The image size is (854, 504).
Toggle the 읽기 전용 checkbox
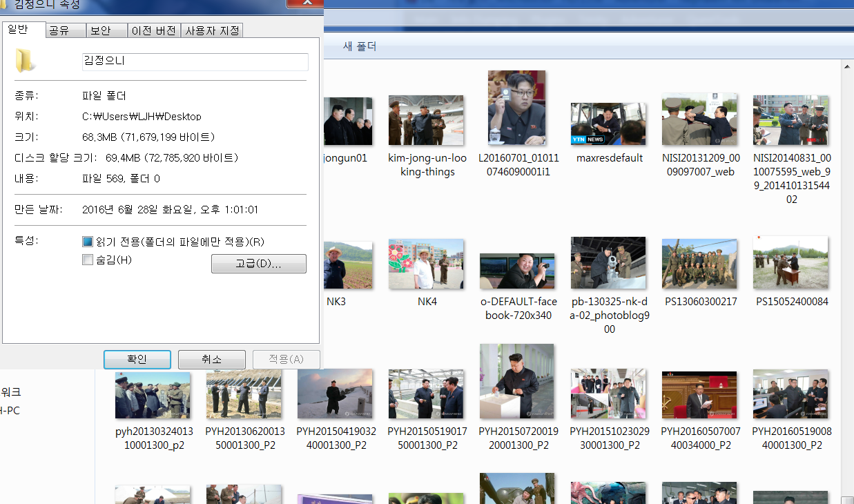coord(88,242)
